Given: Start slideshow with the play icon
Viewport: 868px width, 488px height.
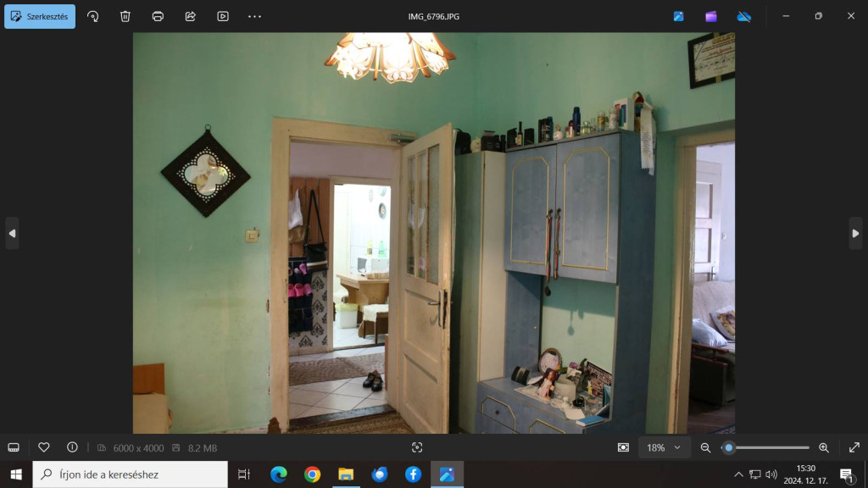Looking at the screenshot, I should tap(223, 16).
